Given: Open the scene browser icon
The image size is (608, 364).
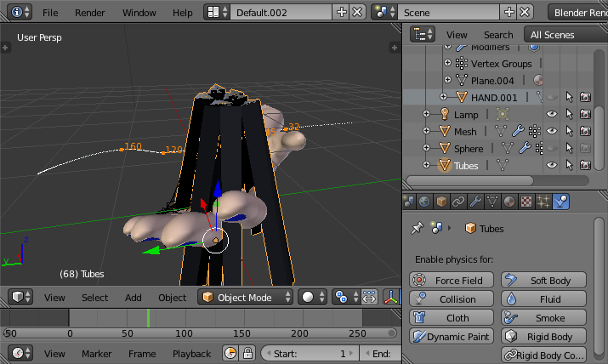Looking at the screenshot, I should point(384,13).
